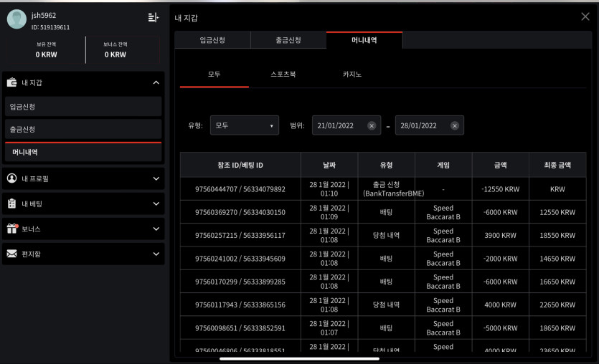Viewport: 599px width, 364px height.
Task: Expand the 보너스 section chevron
Action: (x=156, y=229)
